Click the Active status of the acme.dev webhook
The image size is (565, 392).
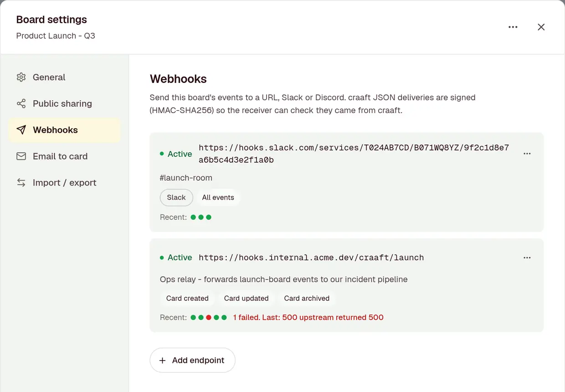click(x=176, y=258)
